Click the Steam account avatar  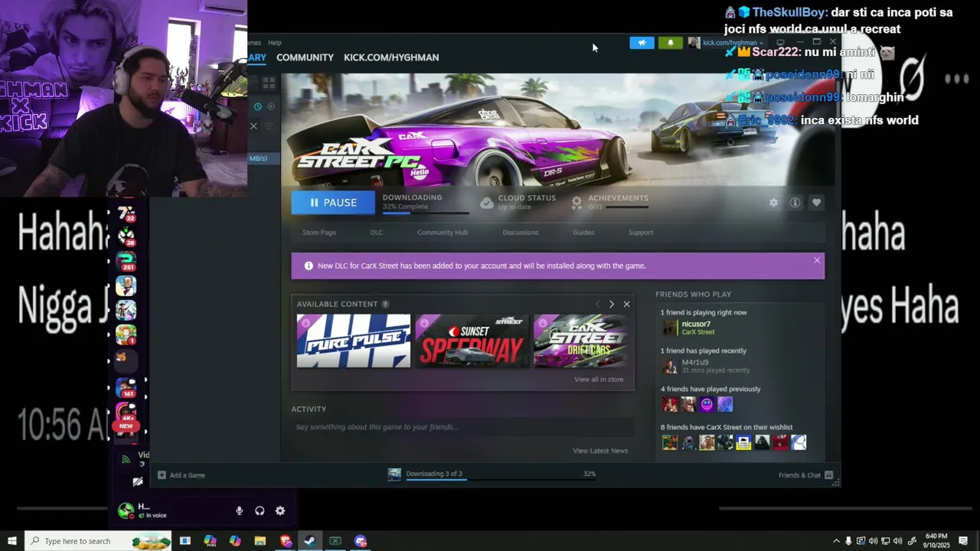click(x=694, y=43)
